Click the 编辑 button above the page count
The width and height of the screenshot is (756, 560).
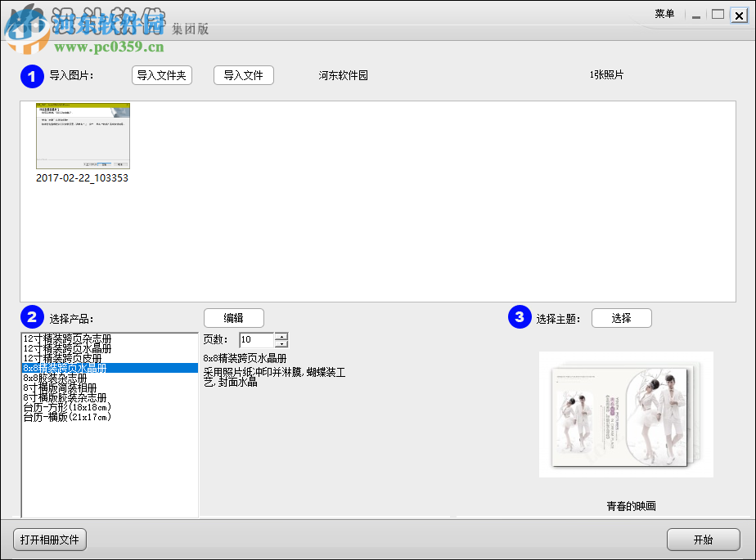pyautogui.click(x=233, y=317)
